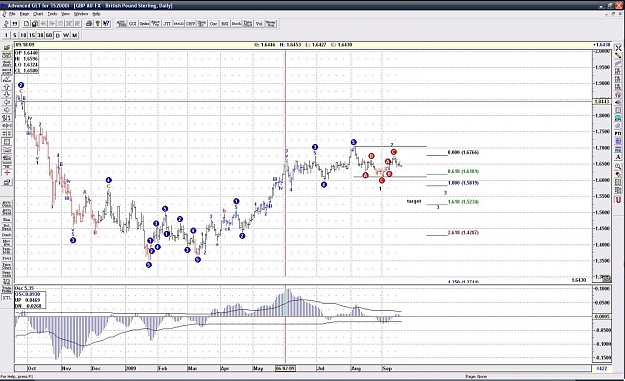Click the 0.000 (1.6766) Fibonacci level label
The width and height of the screenshot is (625, 381).
463,153
